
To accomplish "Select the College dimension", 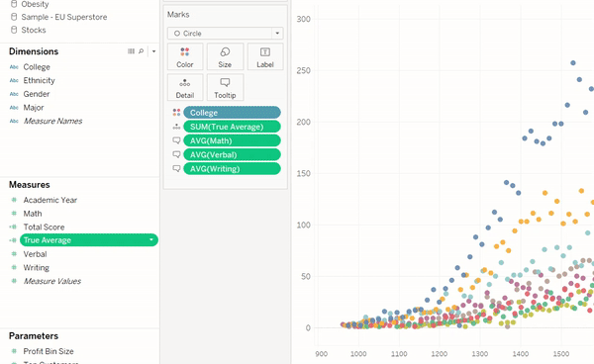I will click(37, 67).
